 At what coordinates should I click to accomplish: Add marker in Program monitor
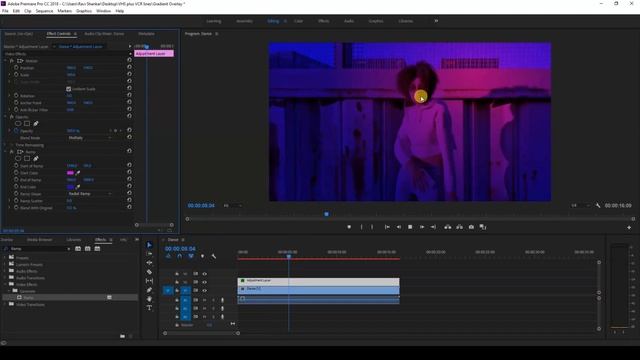(x=349, y=227)
